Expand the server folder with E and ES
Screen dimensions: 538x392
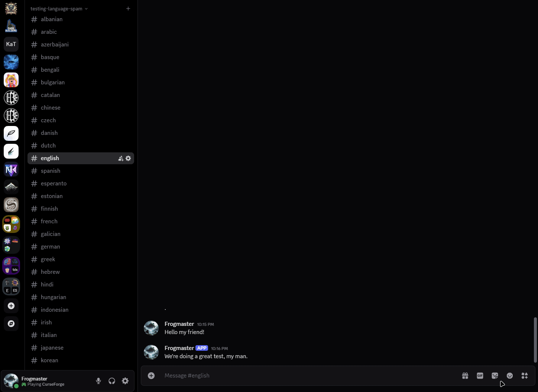pos(11,286)
